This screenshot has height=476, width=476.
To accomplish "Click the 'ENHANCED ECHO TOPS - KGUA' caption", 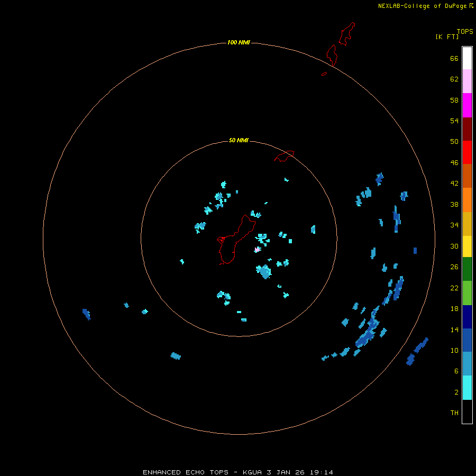I will tap(202, 472).
